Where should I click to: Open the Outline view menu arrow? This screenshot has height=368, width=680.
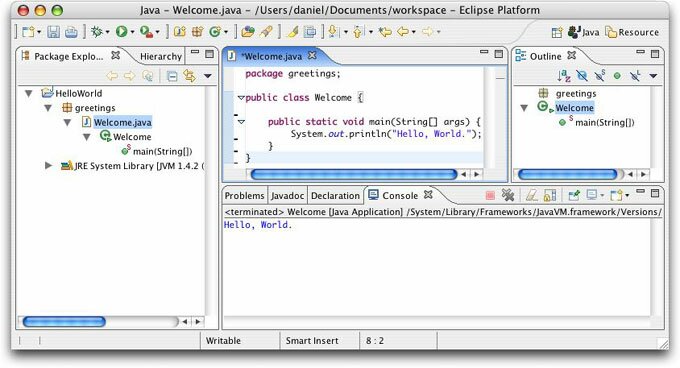coord(653,76)
